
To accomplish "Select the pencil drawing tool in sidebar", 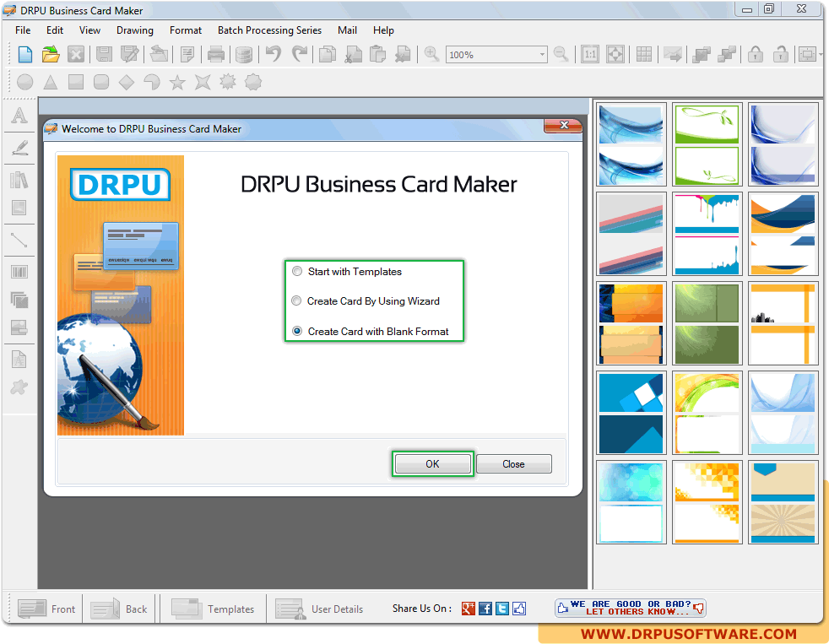I will pyautogui.click(x=19, y=148).
